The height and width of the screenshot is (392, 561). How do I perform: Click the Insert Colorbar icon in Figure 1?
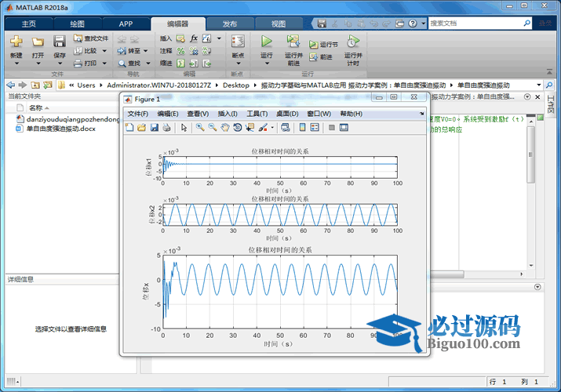click(x=302, y=128)
